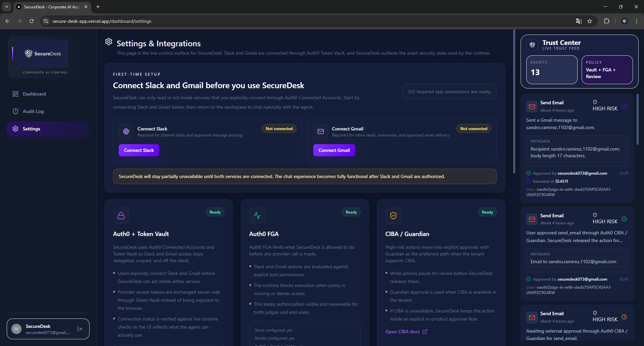Click the Ready badge on Auth0 + Token Vault card
Viewport: 644px width, 346px height.
[x=215, y=212]
